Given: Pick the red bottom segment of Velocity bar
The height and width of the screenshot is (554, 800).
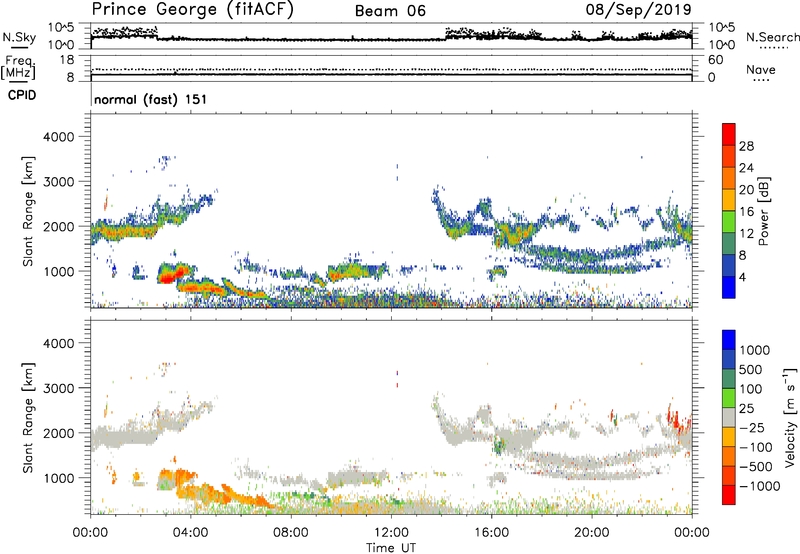Looking at the screenshot, I should (x=729, y=495).
